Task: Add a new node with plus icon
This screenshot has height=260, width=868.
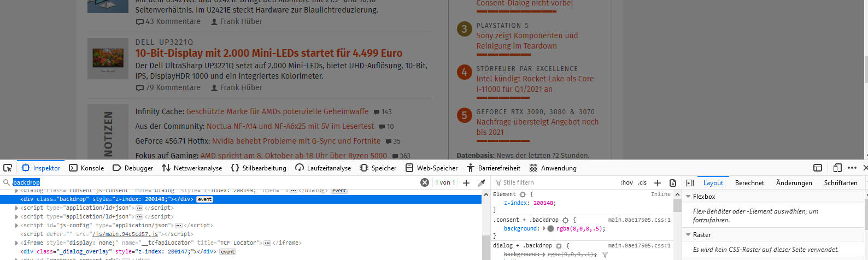Action: (466, 182)
